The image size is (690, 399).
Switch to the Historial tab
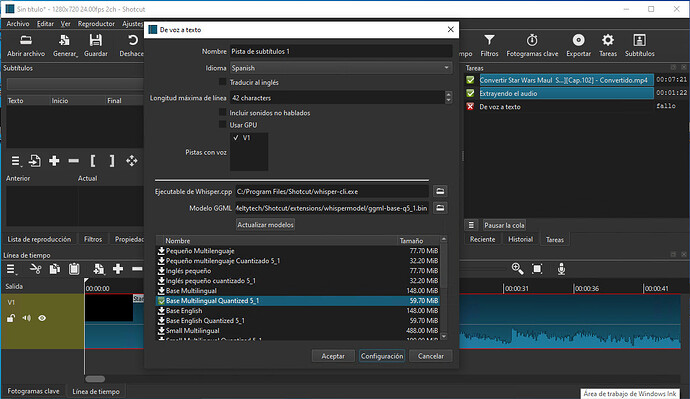point(520,239)
